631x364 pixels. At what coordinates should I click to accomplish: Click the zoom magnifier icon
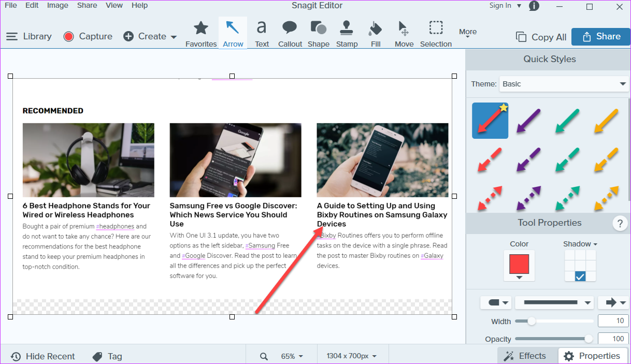tap(264, 356)
